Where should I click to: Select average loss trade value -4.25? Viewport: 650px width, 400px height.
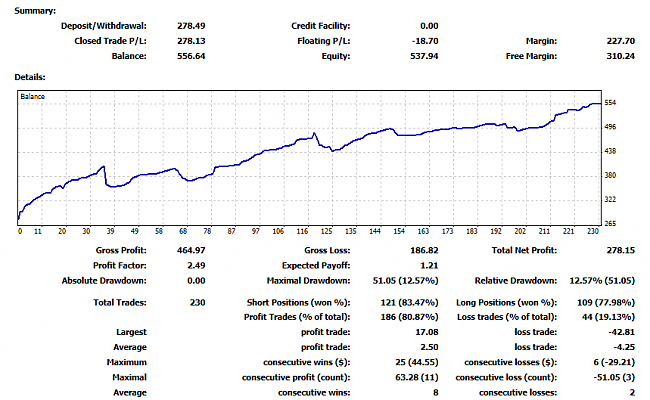point(624,347)
